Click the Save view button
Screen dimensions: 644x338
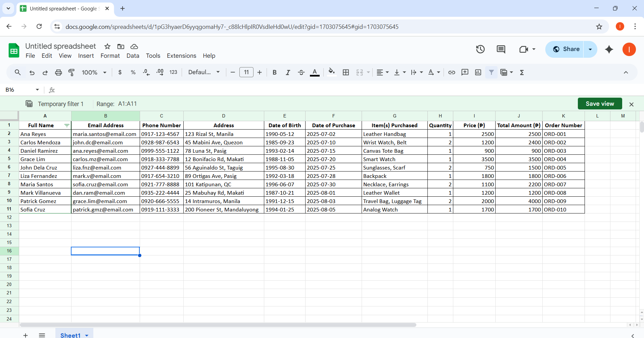coord(600,104)
